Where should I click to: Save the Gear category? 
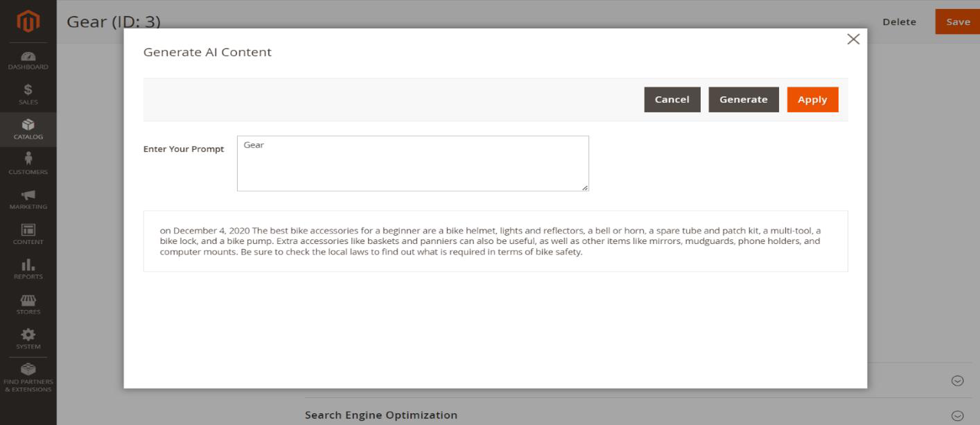pyautogui.click(x=958, y=22)
